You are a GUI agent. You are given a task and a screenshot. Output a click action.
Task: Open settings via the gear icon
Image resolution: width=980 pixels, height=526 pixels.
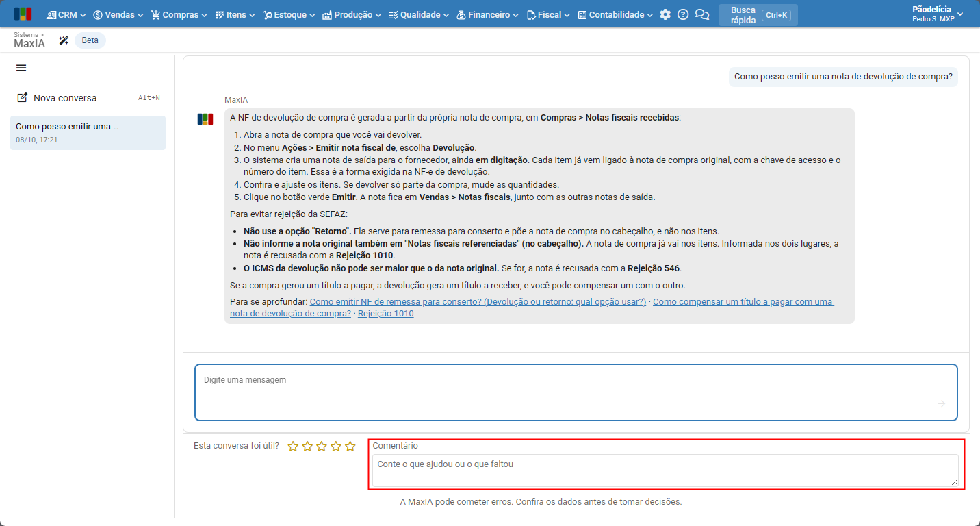665,14
